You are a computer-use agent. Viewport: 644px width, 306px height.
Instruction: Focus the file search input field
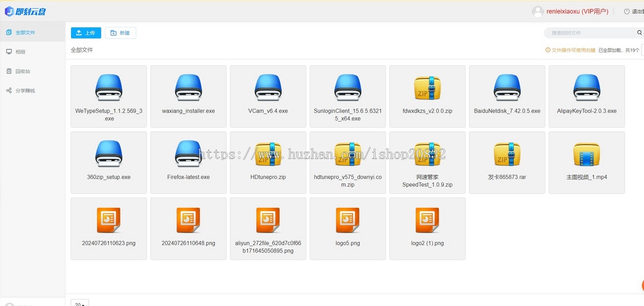point(590,33)
